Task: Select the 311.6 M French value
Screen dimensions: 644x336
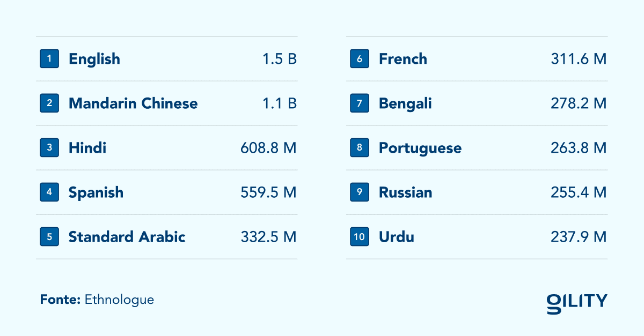Action: coord(579,59)
